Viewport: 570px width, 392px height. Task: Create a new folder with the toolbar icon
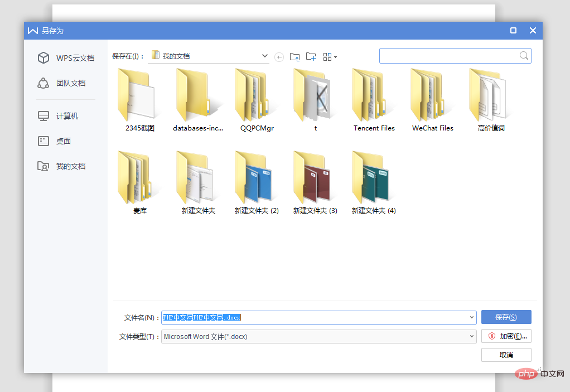pos(311,57)
